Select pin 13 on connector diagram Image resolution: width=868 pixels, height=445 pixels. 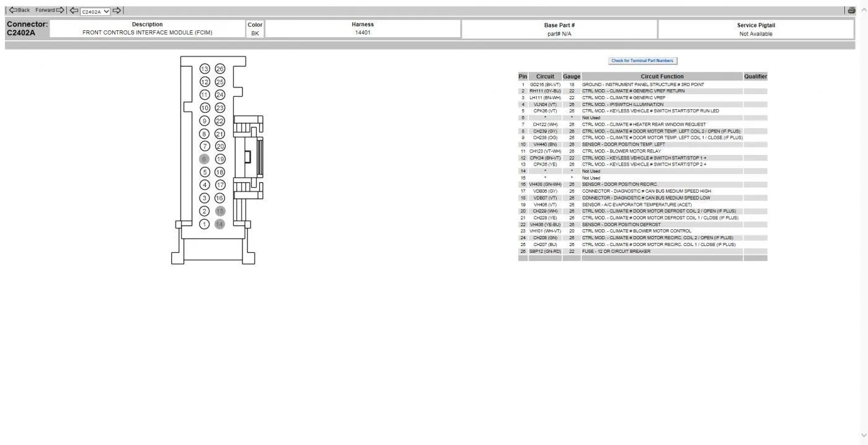click(x=205, y=69)
